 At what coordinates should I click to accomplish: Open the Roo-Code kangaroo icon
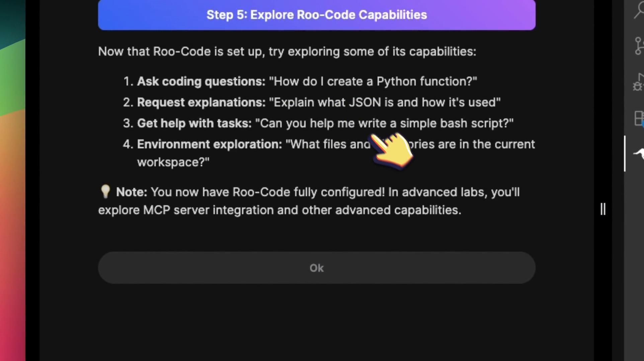point(639,154)
